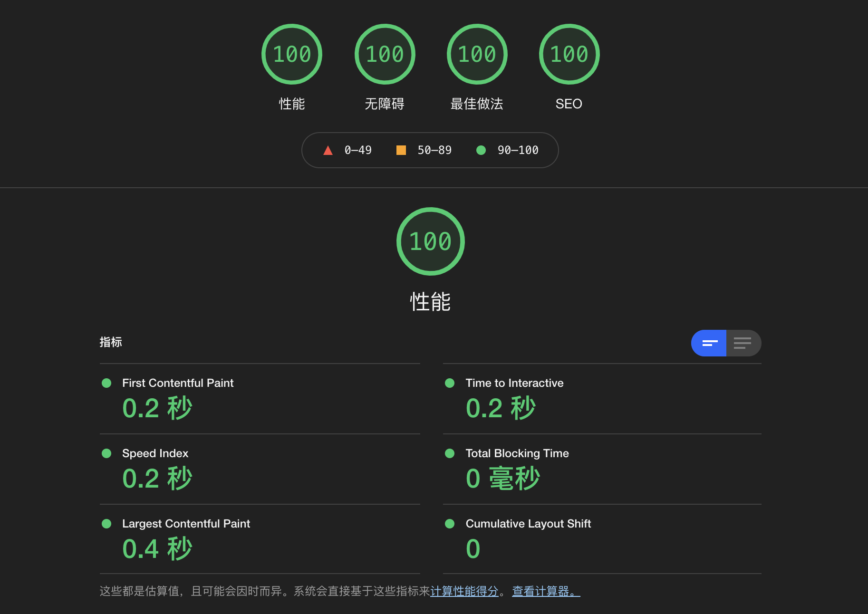Open the 查看计算器 link
This screenshot has height=614, width=868.
543,592
